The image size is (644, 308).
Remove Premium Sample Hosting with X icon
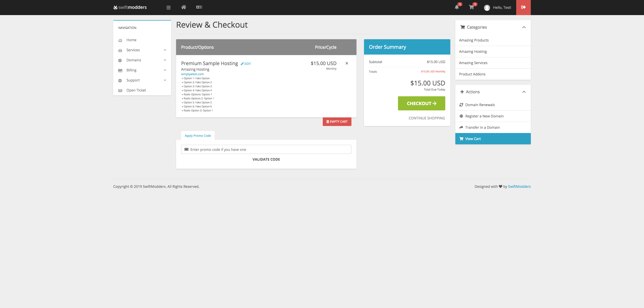point(347,63)
